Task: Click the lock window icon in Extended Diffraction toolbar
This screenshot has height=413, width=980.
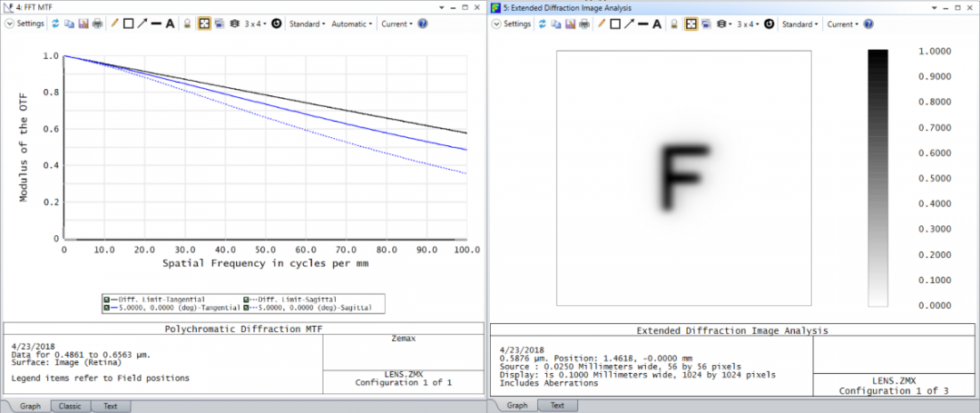Action: [x=674, y=24]
